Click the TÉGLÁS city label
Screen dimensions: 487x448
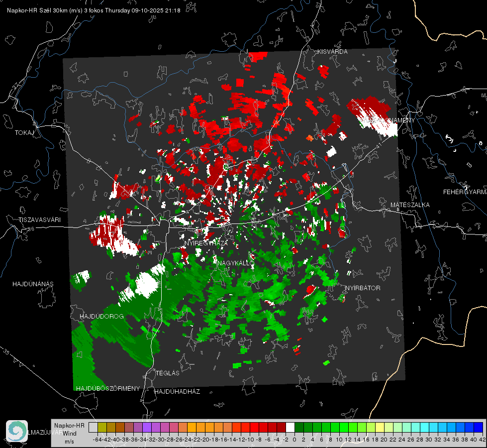168,373
